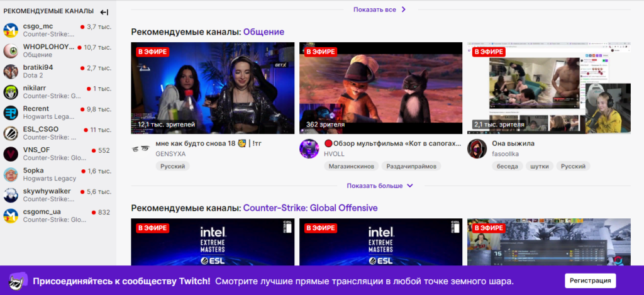Screen dimensions: 644x295
Task: Expand 'Показать больше' chevron in Общение section
Action: pyautogui.click(x=409, y=186)
